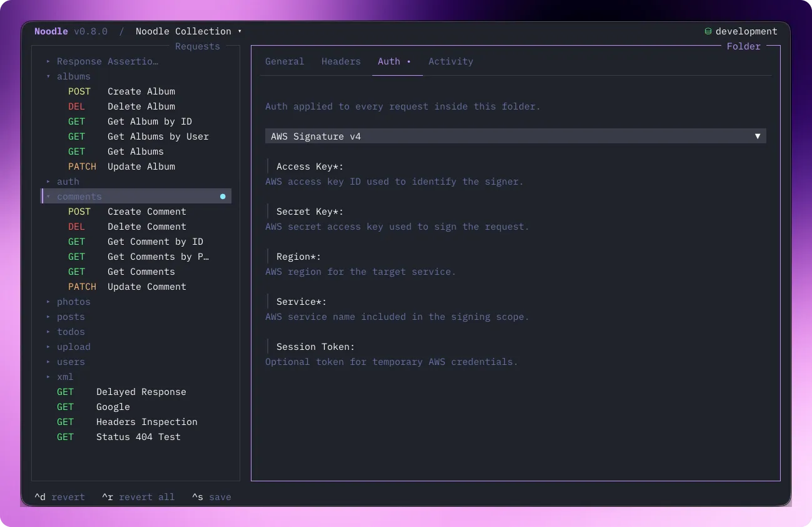812x527 pixels.
Task: Expand the upload folder
Action: (x=48, y=347)
